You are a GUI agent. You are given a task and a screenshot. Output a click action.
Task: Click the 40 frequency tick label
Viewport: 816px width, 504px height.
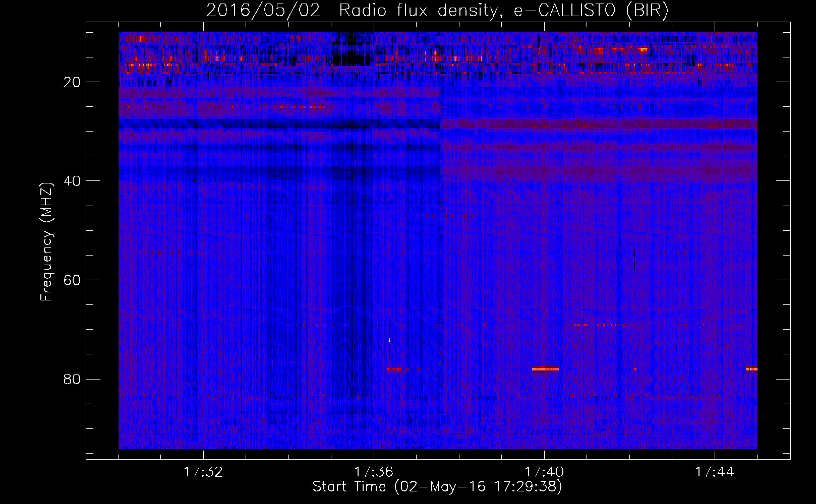[x=73, y=181]
